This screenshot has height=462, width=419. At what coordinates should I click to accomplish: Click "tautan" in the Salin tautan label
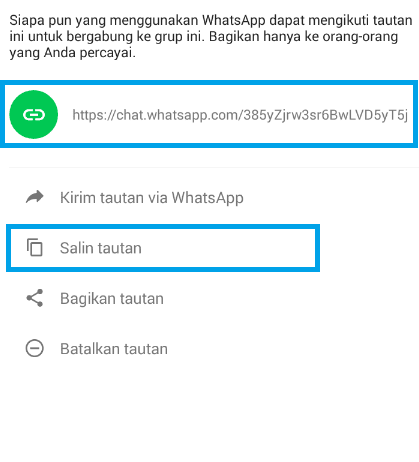(x=119, y=248)
